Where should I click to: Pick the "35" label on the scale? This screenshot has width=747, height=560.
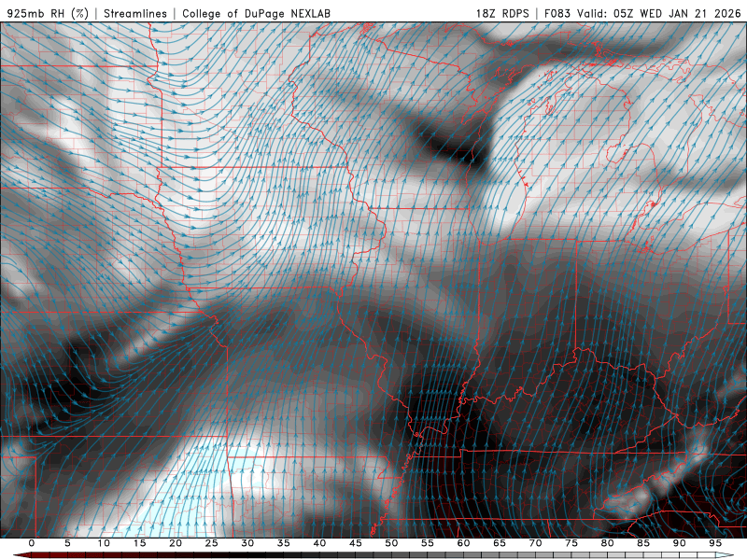[x=284, y=543]
